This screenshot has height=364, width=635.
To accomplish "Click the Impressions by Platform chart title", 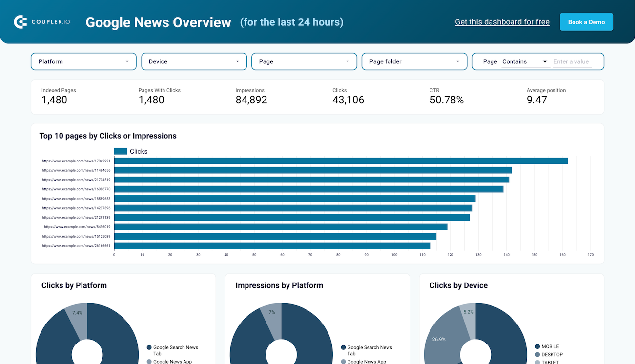I will [279, 285].
